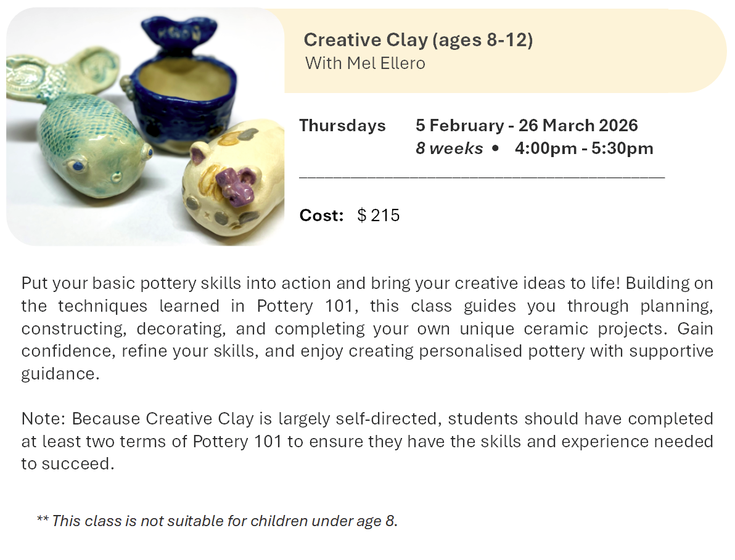Click the paragraph starting 'Put your basic pottery'

367,328
